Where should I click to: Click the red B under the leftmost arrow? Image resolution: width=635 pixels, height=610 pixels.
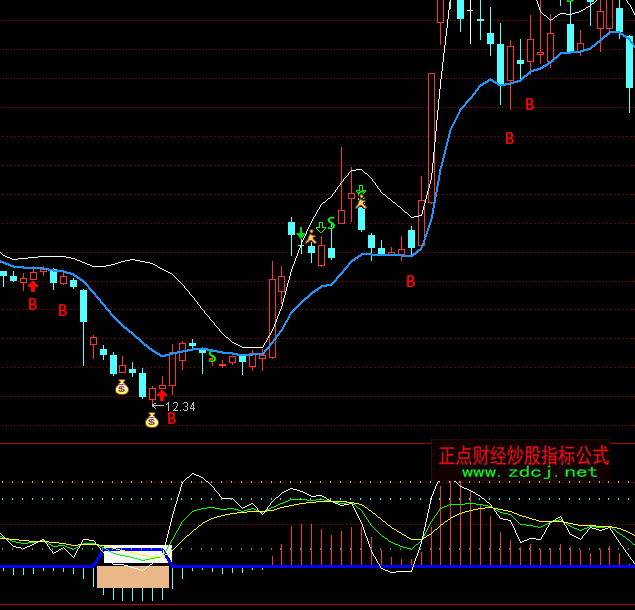click(32, 303)
